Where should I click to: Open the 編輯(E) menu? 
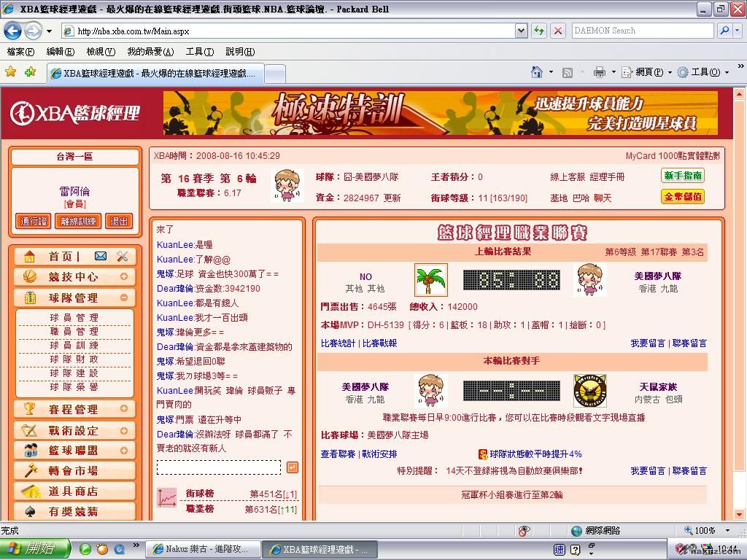point(61,52)
